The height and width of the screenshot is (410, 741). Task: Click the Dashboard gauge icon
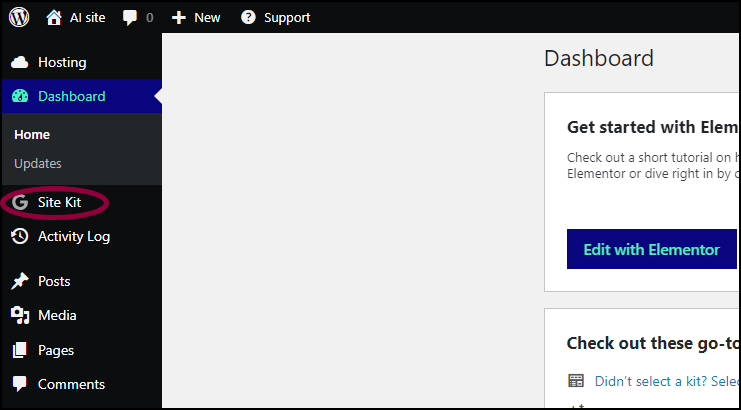pos(20,96)
